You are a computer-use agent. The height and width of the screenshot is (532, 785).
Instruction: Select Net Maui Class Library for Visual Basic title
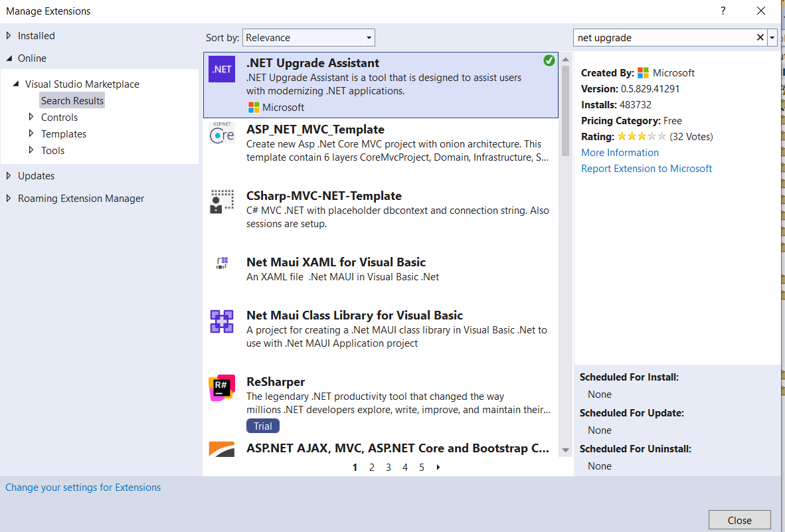click(355, 315)
